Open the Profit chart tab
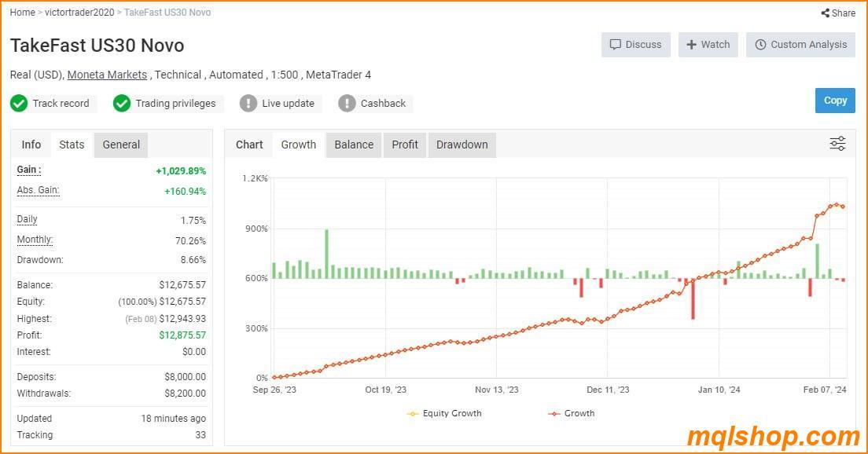 coord(405,145)
